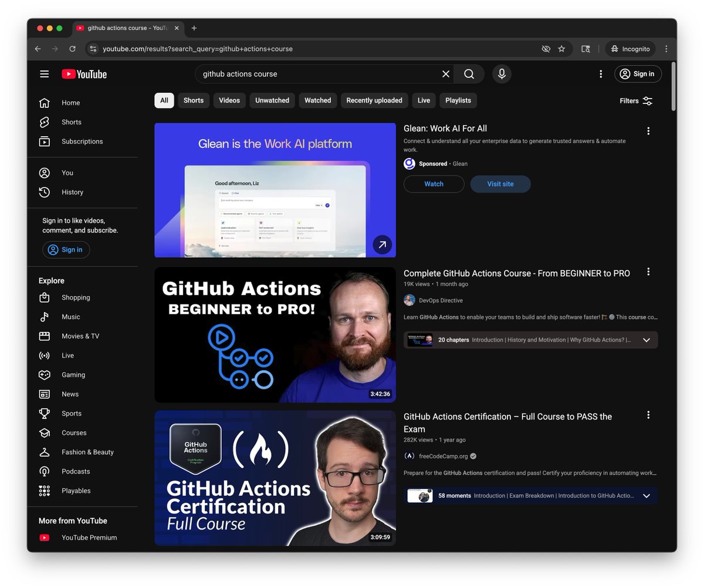
Task: Open Glean: Work AI For All title
Action: (445, 129)
